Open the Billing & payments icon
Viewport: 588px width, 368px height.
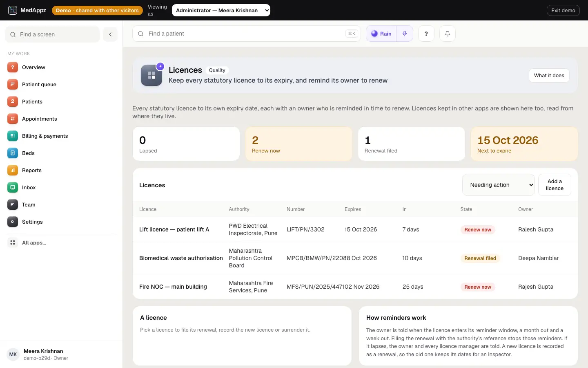(x=13, y=136)
